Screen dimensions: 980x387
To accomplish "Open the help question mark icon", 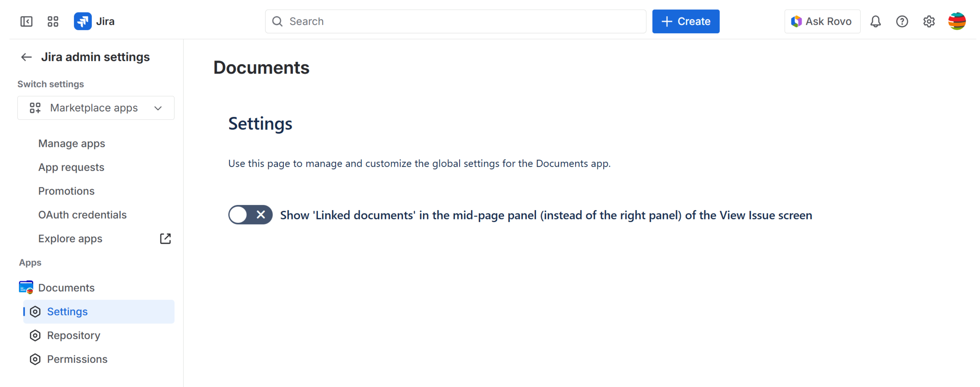I will click(902, 21).
